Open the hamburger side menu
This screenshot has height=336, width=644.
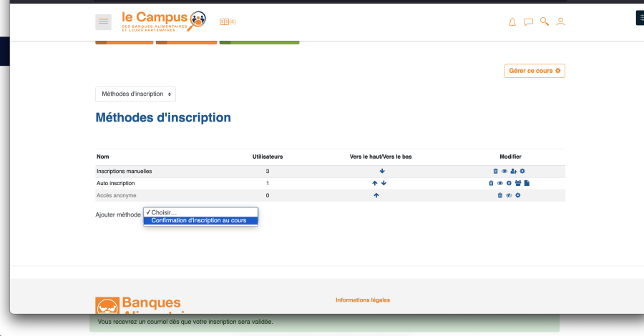pos(103,22)
